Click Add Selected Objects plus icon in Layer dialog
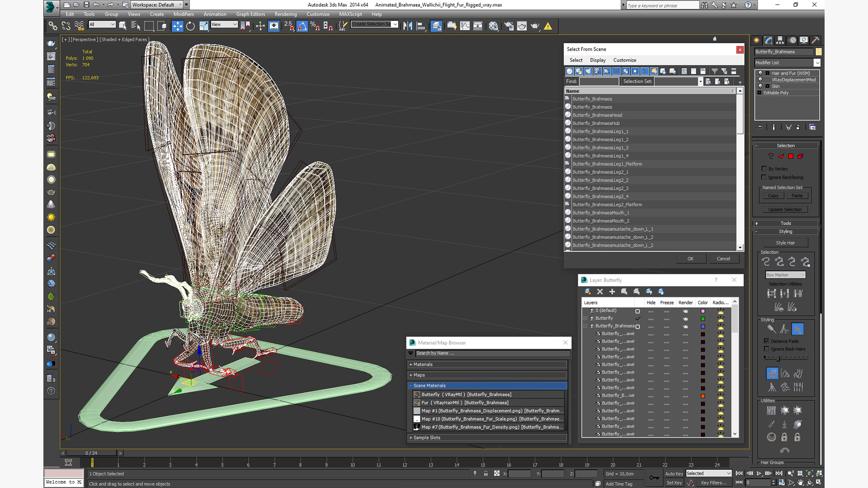The width and height of the screenshot is (868, 488). 612,292
